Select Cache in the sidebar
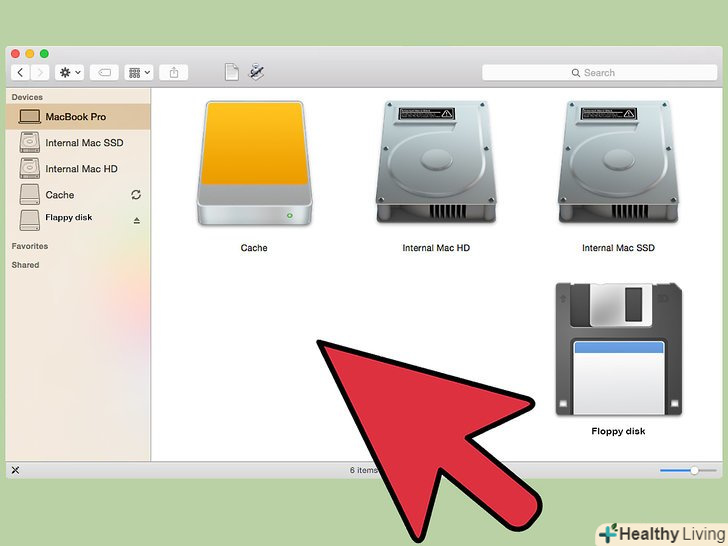 (x=78, y=195)
